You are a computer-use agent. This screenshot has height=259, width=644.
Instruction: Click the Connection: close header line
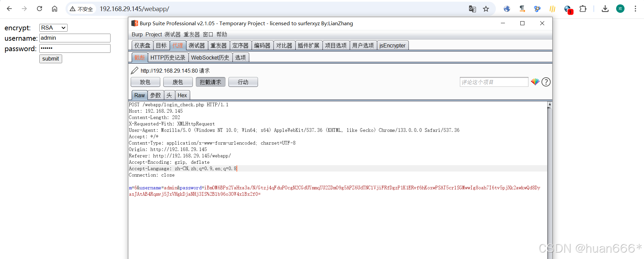pos(152,175)
